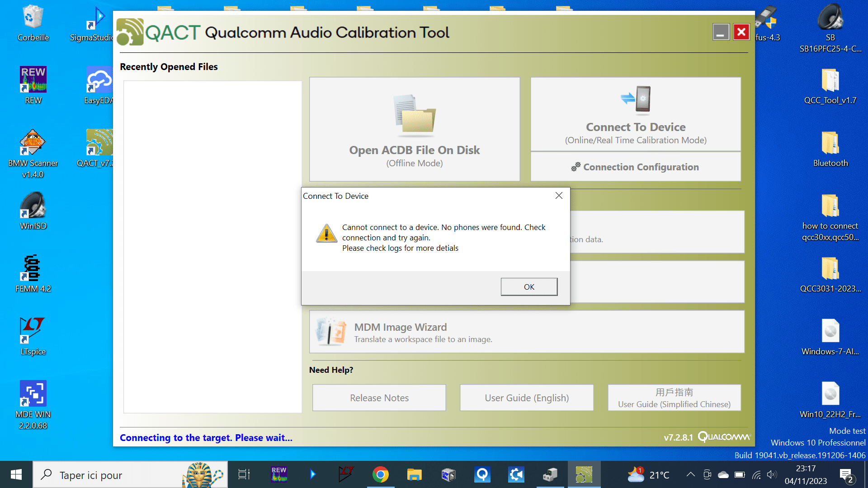This screenshot has width=868, height=488.
Task: Select the Win10_22H2_Fr disc image file
Action: point(830,400)
